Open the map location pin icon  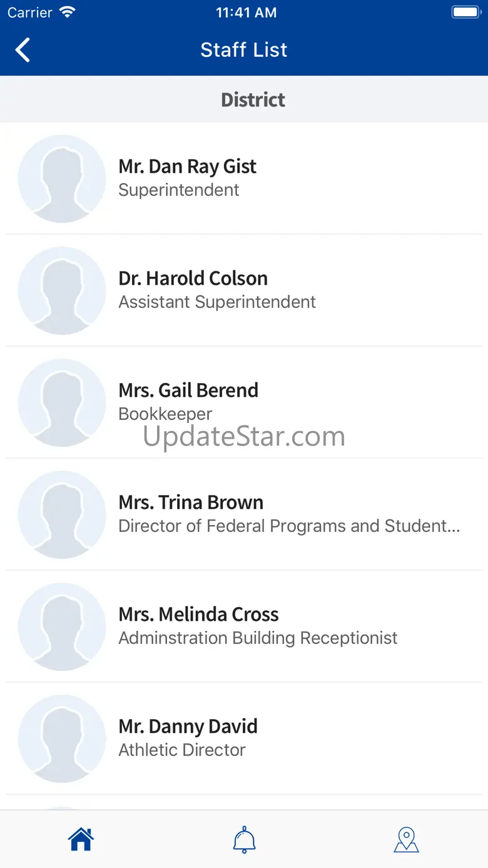click(407, 839)
